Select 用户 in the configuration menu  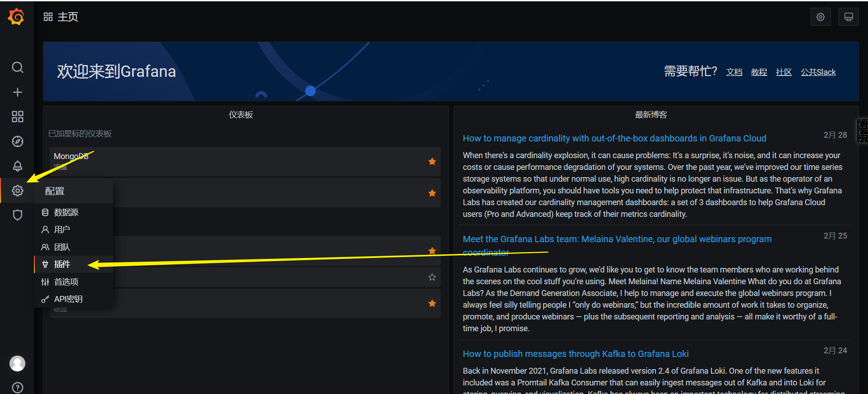(x=73, y=230)
